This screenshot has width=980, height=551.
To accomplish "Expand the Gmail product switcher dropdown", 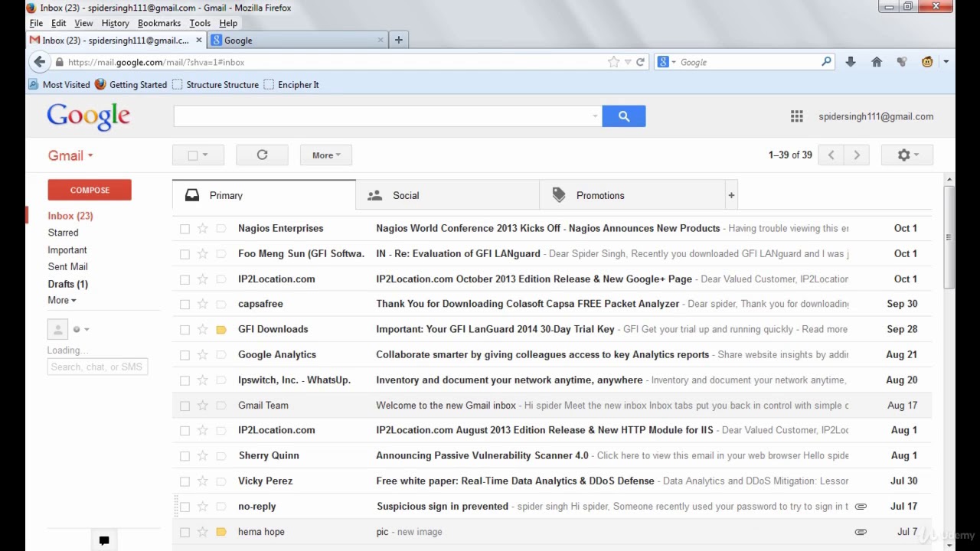I will click(x=70, y=155).
